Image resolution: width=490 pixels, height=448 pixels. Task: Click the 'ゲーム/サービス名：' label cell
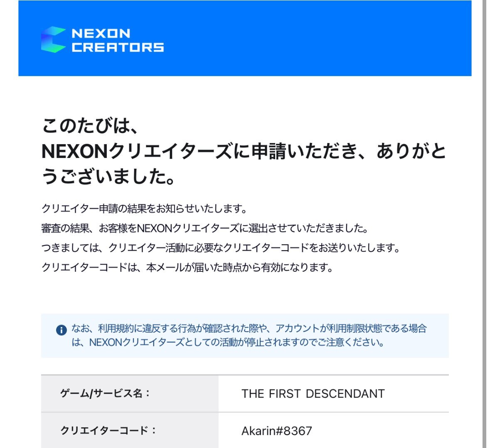pos(130,393)
